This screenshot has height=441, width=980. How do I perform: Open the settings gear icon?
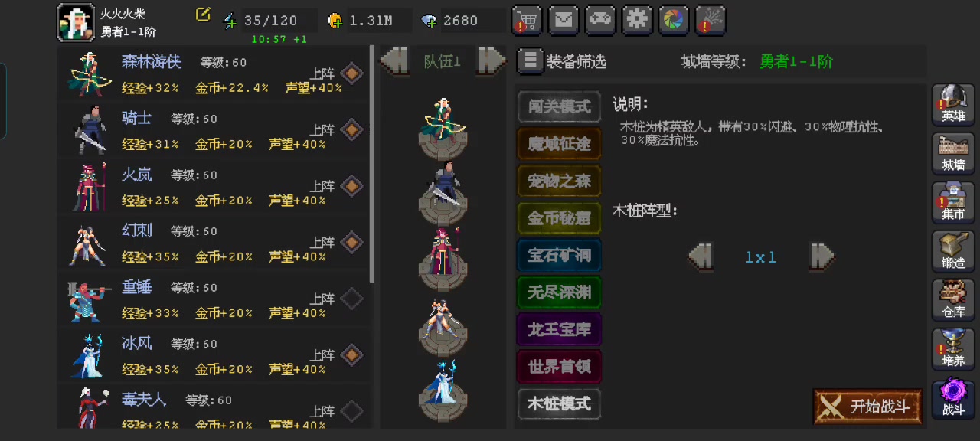click(637, 20)
